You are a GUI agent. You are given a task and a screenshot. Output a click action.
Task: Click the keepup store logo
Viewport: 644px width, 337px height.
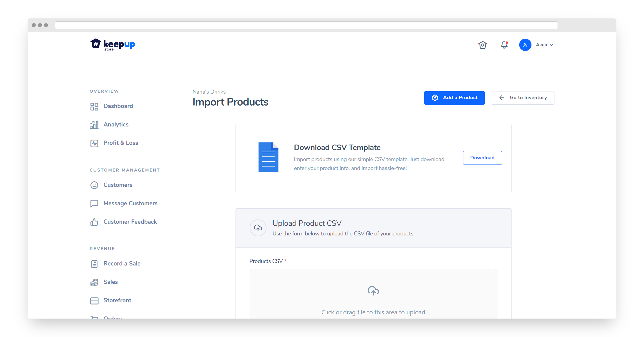click(x=113, y=45)
